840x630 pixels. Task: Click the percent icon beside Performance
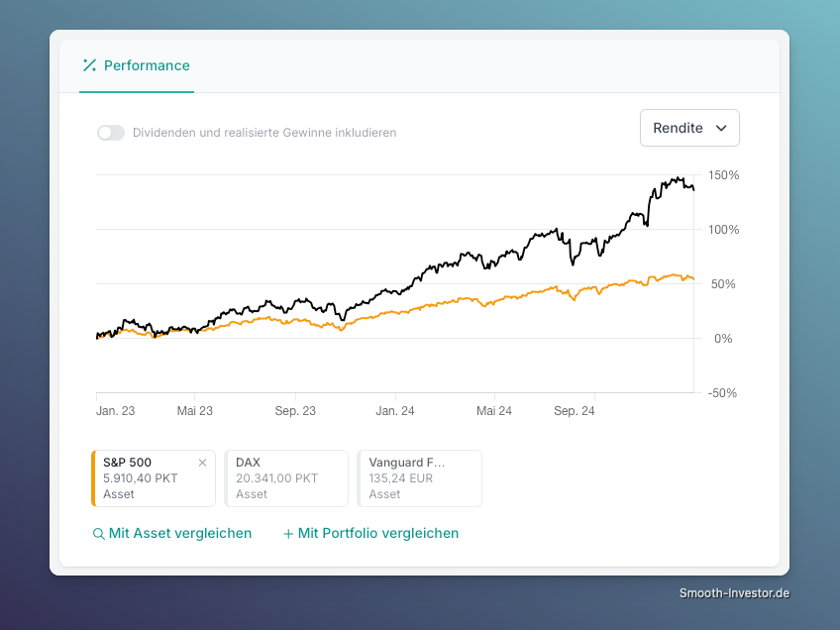[89, 65]
